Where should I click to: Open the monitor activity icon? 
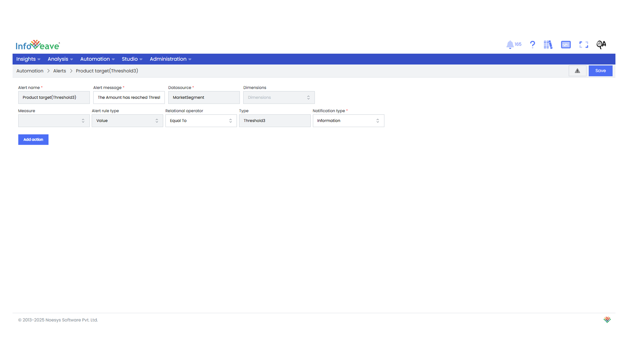point(566,45)
